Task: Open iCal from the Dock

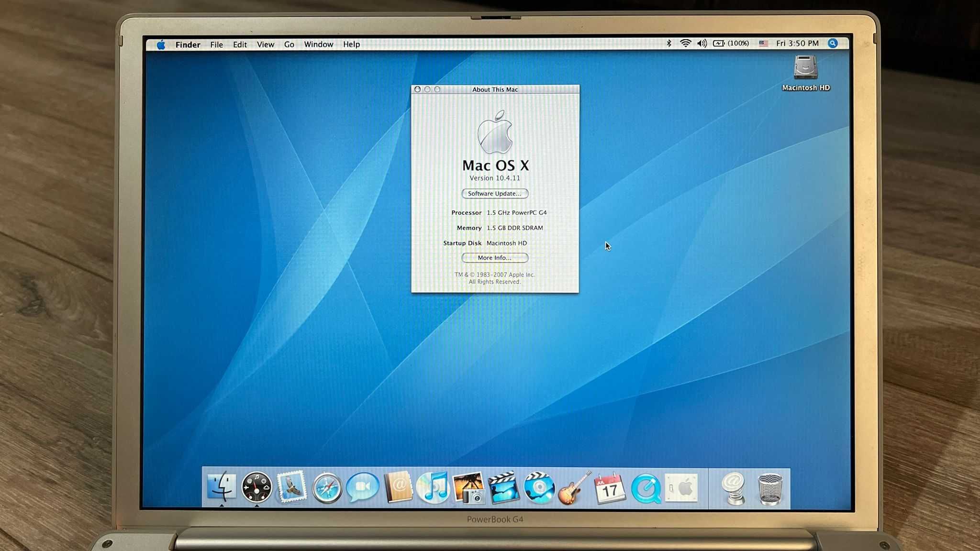Action: point(610,487)
